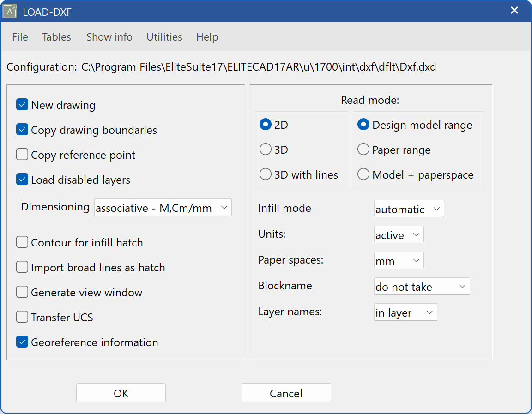Select 3D with lines mode
The width and height of the screenshot is (532, 414).
coord(266,174)
